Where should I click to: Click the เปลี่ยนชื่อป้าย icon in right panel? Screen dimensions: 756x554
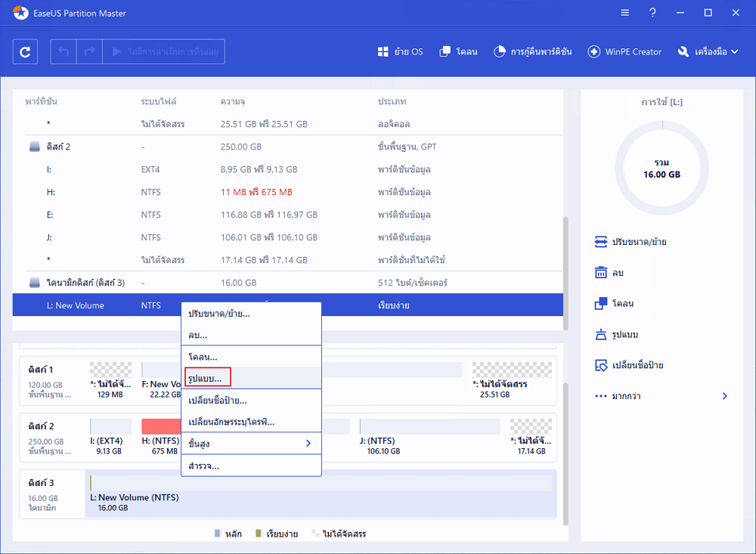(601, 365)
